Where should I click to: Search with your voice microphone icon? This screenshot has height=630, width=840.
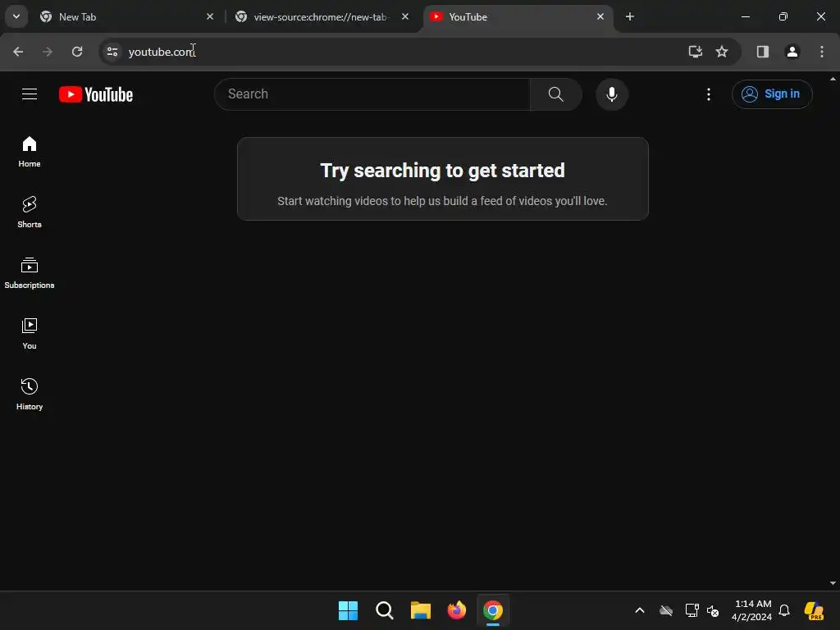click(x=611, y=94)
